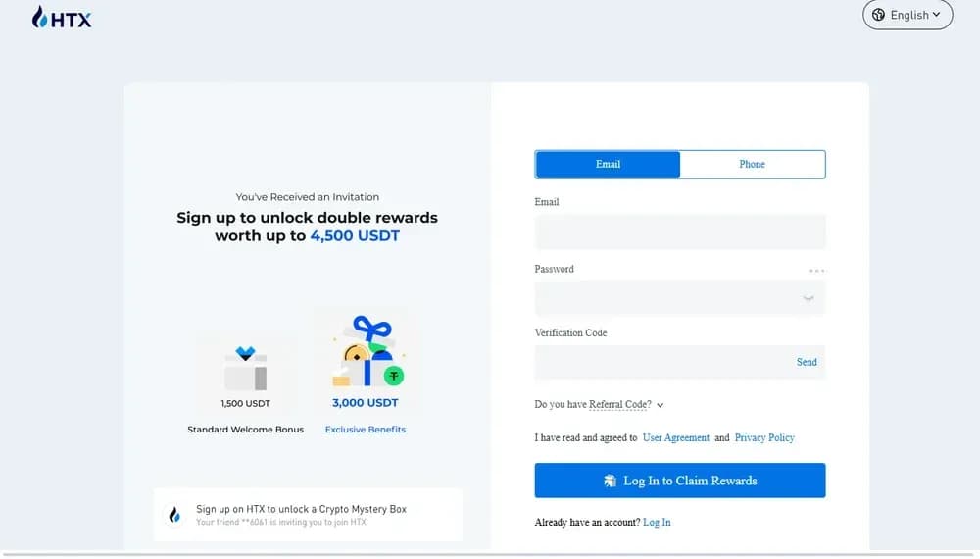Click the Exclusive Benefits label

(365, 430)
